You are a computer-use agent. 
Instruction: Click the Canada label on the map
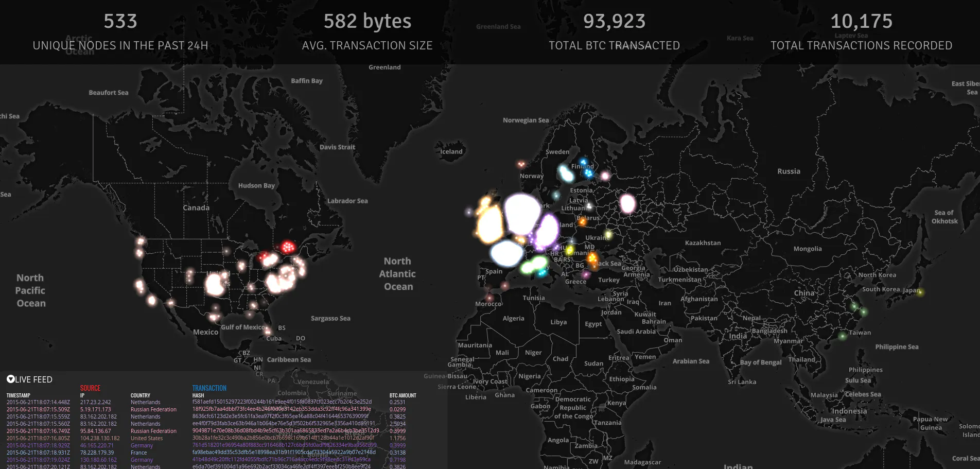(x=196, y=207)
